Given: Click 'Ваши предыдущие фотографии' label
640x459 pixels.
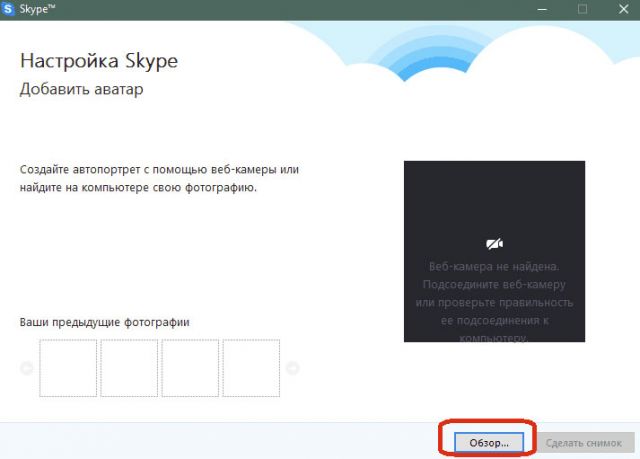Looking at the screenshot, I should click(104, 322).
